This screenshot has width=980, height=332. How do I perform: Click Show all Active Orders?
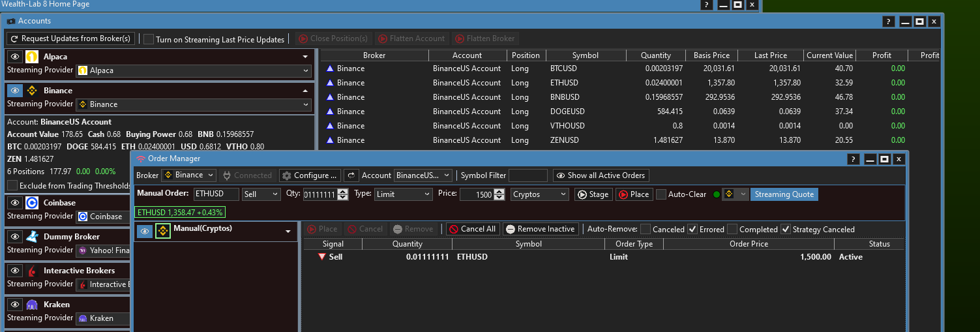[x=601, y=175]
